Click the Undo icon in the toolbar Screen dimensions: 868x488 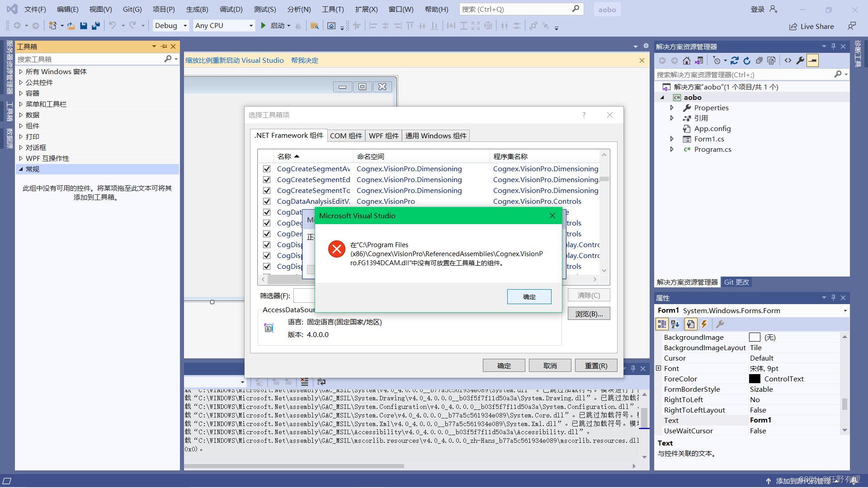coord(113,25)
